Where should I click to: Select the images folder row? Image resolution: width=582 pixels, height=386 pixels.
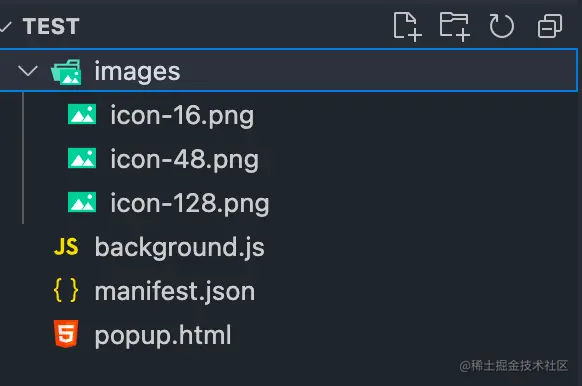click(x=288, y=70)
